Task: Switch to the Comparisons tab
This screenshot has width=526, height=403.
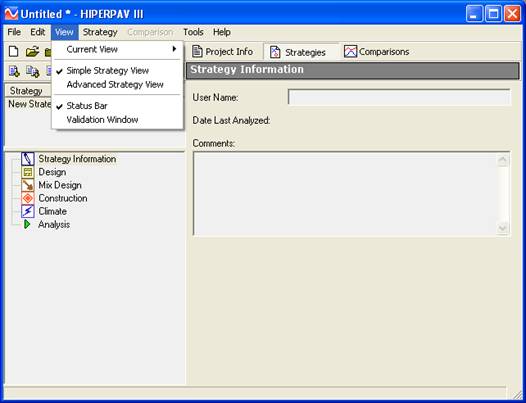Action: 377,52
